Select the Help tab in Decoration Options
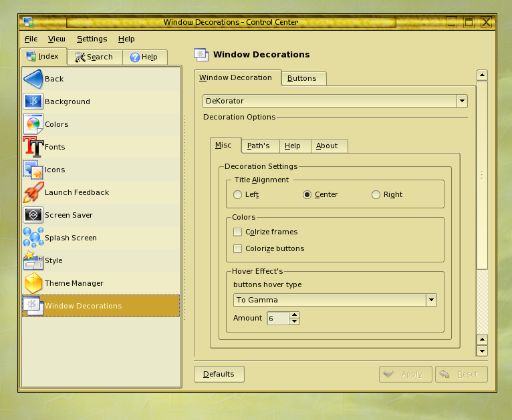512x420 pixels. (295, 146)
